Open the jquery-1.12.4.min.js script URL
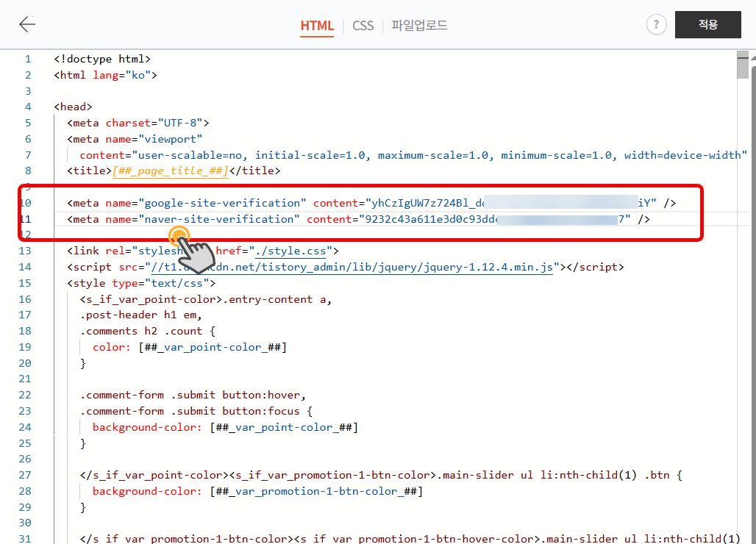Screen dimensions: 756x544 352,267
